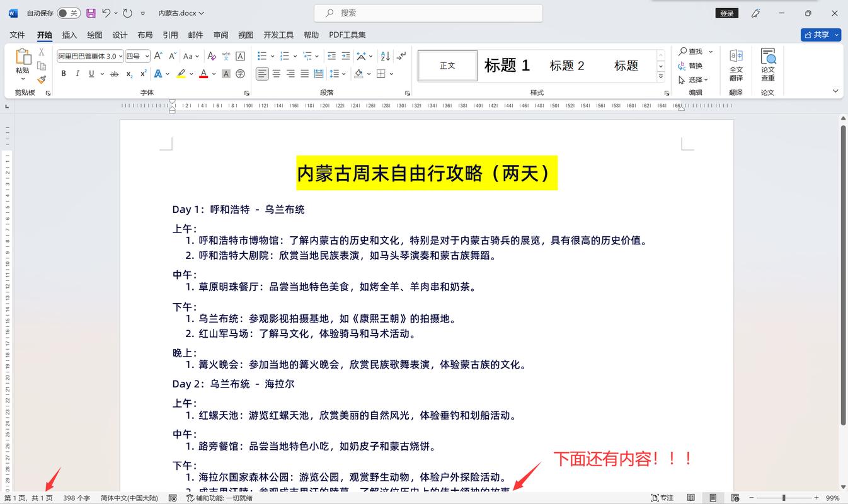Click the show/hide paragraph marks icon
Image resolution: width=848 pixels, height=504 pixels.
coord(401,56)
